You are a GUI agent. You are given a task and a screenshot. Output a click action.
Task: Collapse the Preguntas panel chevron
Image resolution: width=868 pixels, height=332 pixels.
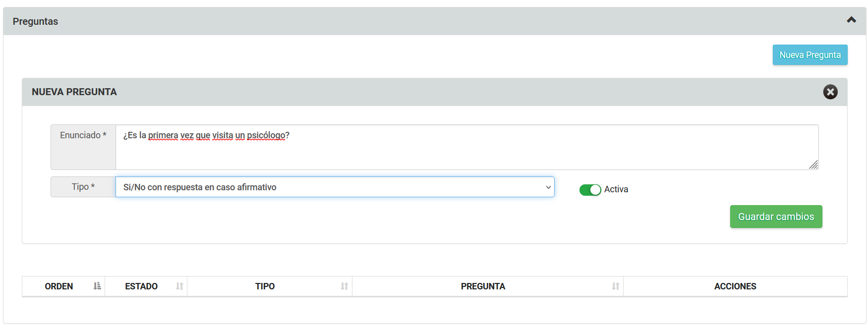pyautogui.click(x=851, y=20)
